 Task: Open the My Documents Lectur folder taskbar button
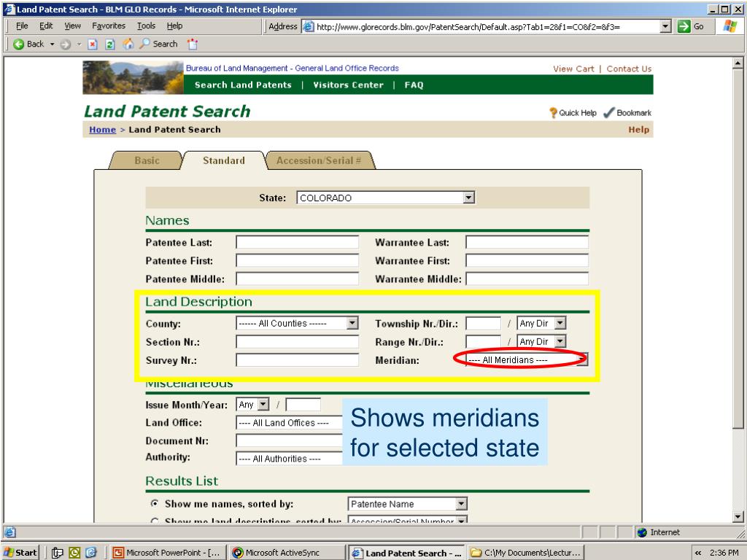click(526, 553)
